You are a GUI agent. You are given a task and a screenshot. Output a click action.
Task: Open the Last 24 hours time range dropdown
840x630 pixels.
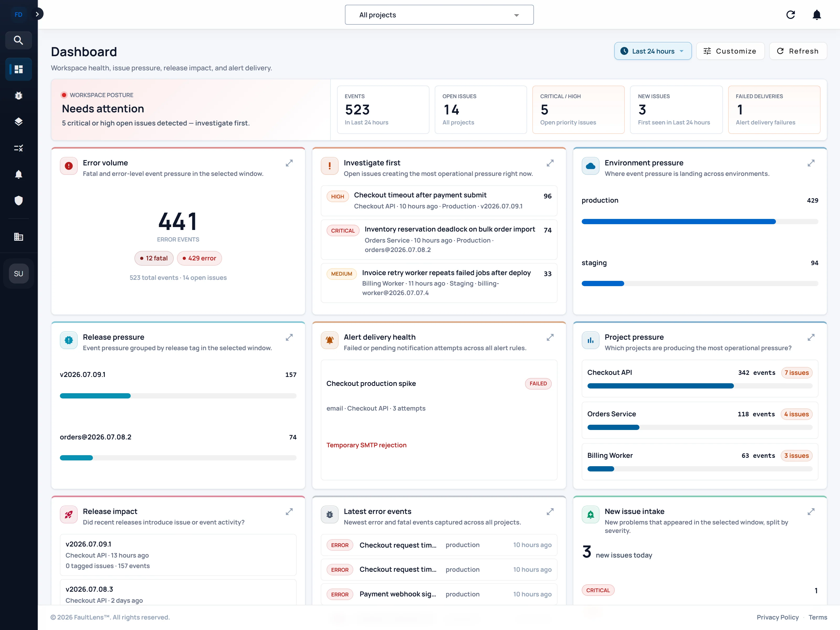653,51
